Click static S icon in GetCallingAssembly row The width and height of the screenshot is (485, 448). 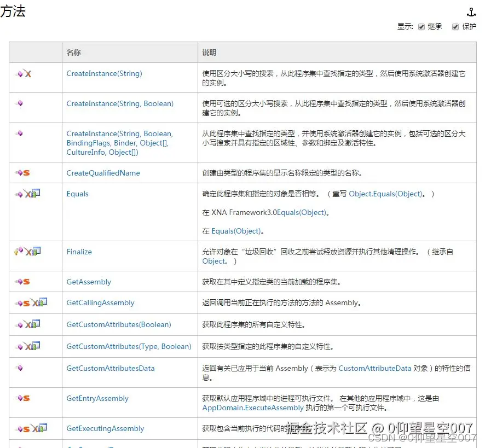(27, 304)
